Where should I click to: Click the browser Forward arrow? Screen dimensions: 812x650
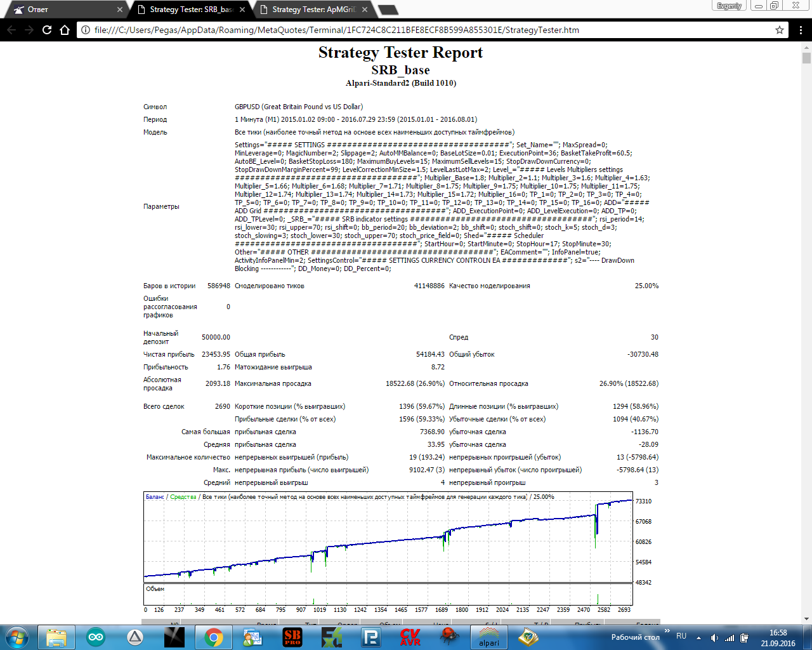(29, 30)
